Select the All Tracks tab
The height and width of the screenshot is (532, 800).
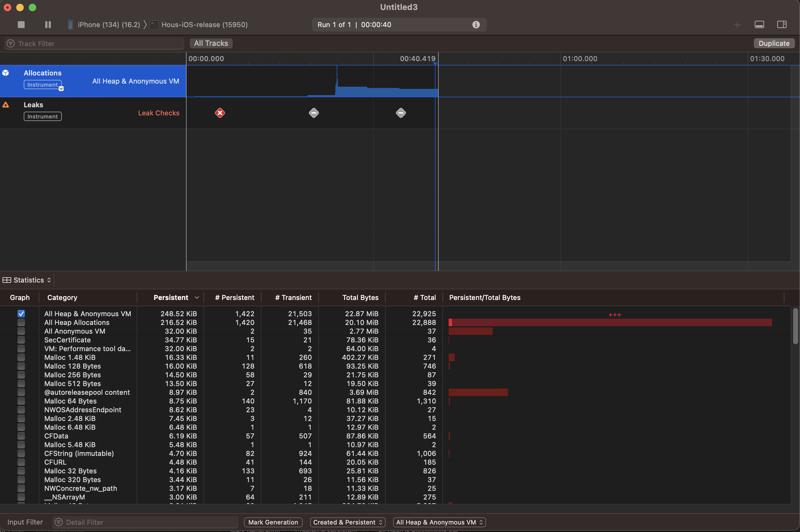tap(211, 43)
